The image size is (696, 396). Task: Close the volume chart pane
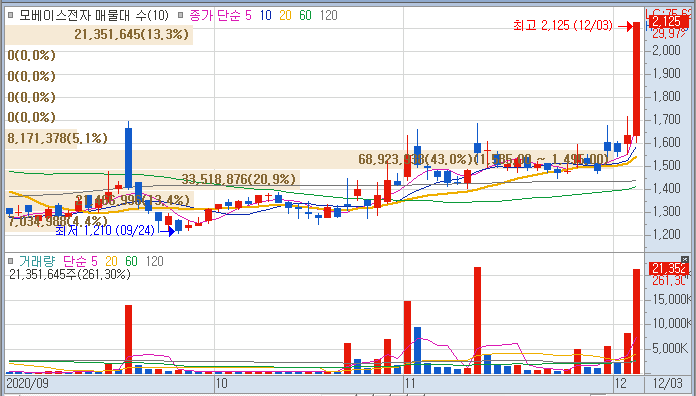685,259
